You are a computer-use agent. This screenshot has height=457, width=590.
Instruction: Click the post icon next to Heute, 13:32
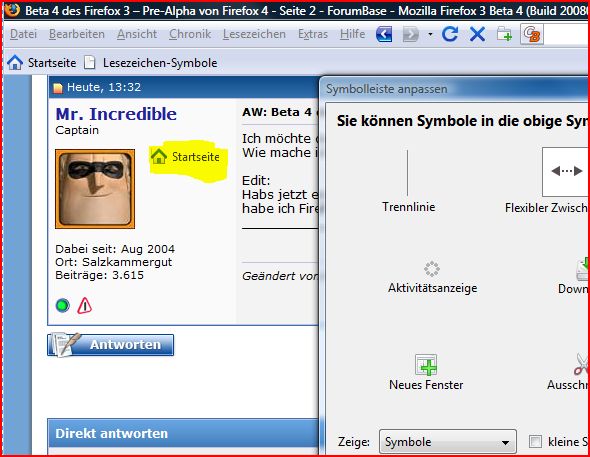tap(58, 88)
